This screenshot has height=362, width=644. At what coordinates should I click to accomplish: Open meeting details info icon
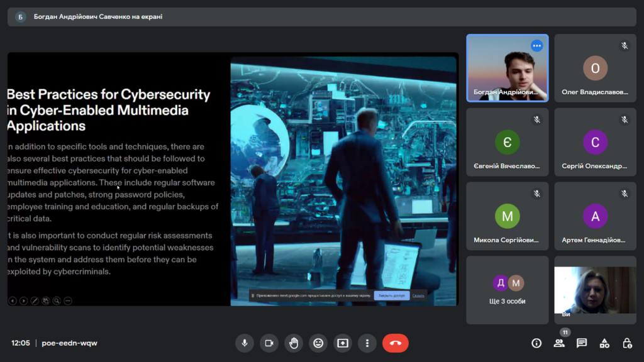[536, 343]
